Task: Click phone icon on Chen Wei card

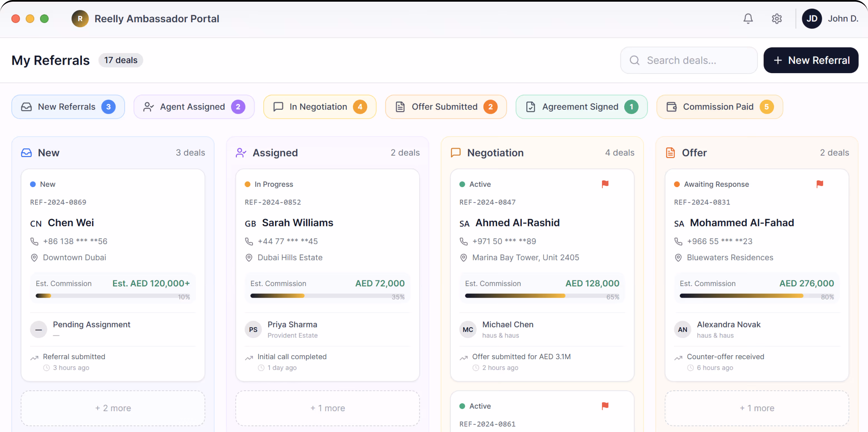Action: pyautogui.click(x=34, y=241)
